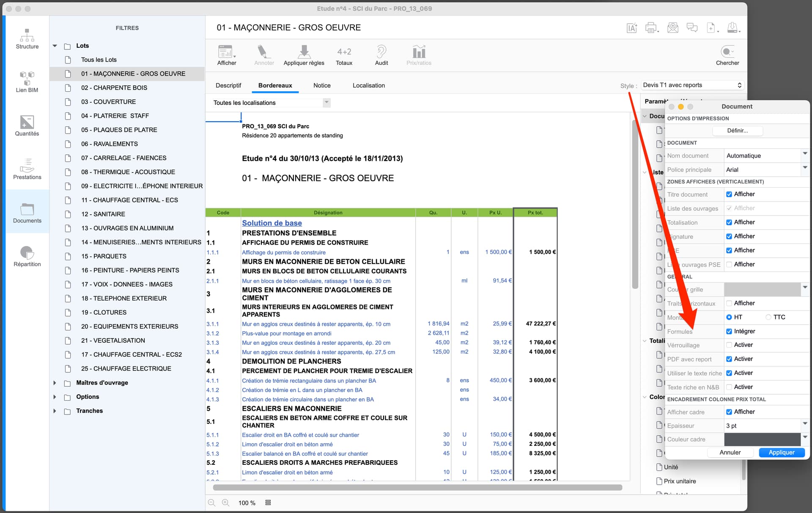The width and height of the screenshot is (812, 513).
Task: Enable the Vérrouillage Activer checkbox
Action: pos(729,345)
